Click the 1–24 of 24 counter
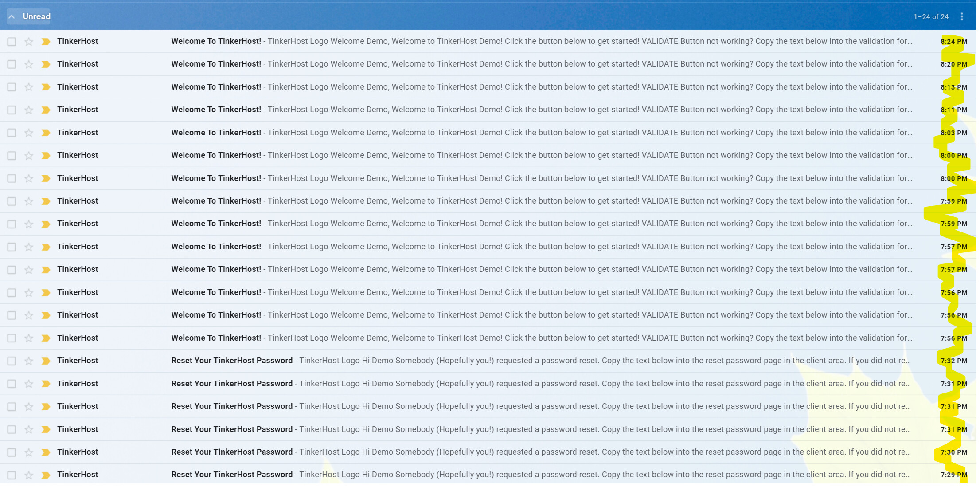This screenshot has width=980, height=487. tap(930, 16)
